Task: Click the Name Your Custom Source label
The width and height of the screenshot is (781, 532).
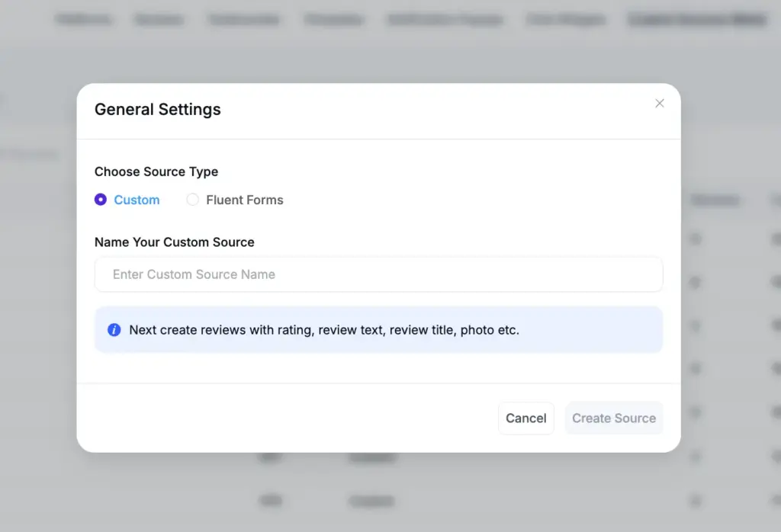Action: coord(174,242)
